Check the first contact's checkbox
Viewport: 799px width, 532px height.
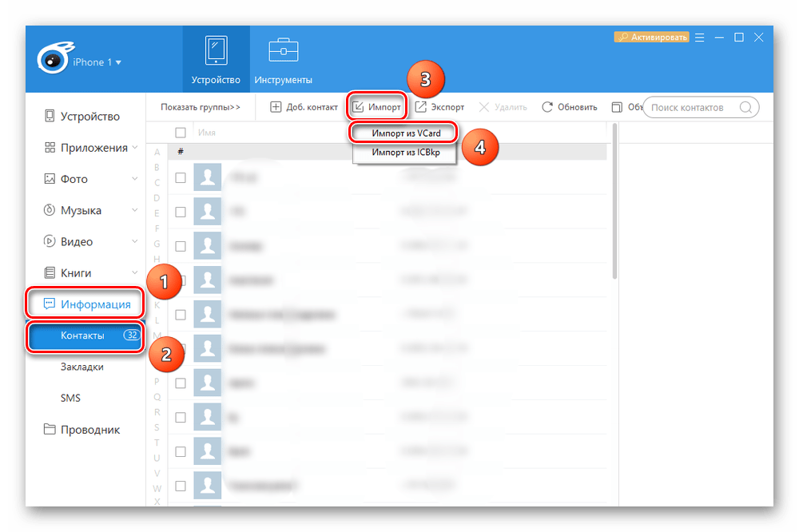pyautogui.click(x=181, y=177)
